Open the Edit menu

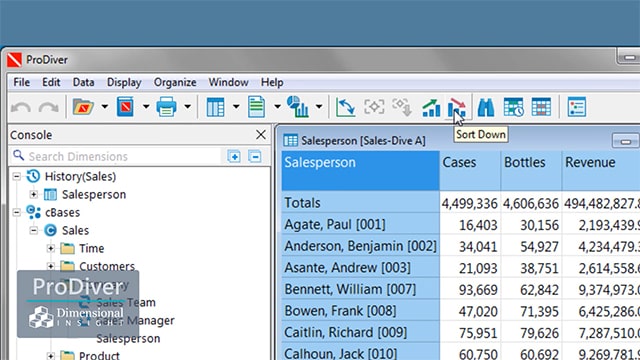pyautogui.click(x=51, y=82)
